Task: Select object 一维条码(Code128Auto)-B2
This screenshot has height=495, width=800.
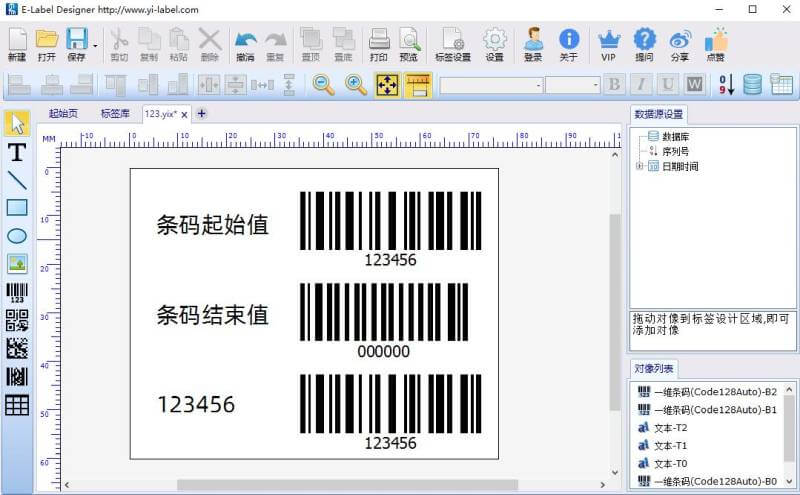Action: [x=707, y=392]
